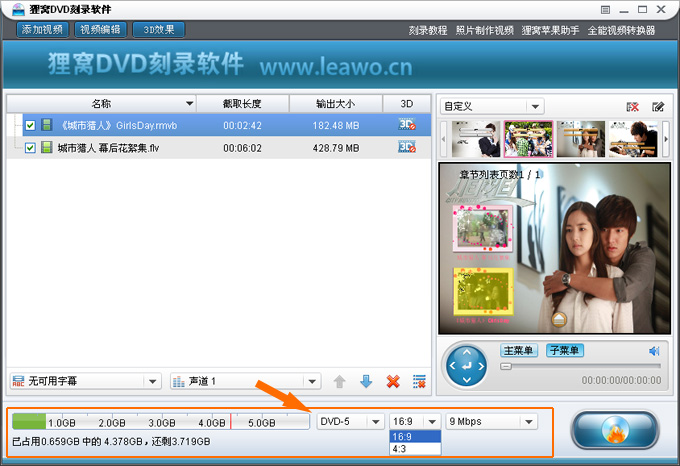Click the 输出大小 column header
This screenshot has width=680, height=466.
point(336,104)
